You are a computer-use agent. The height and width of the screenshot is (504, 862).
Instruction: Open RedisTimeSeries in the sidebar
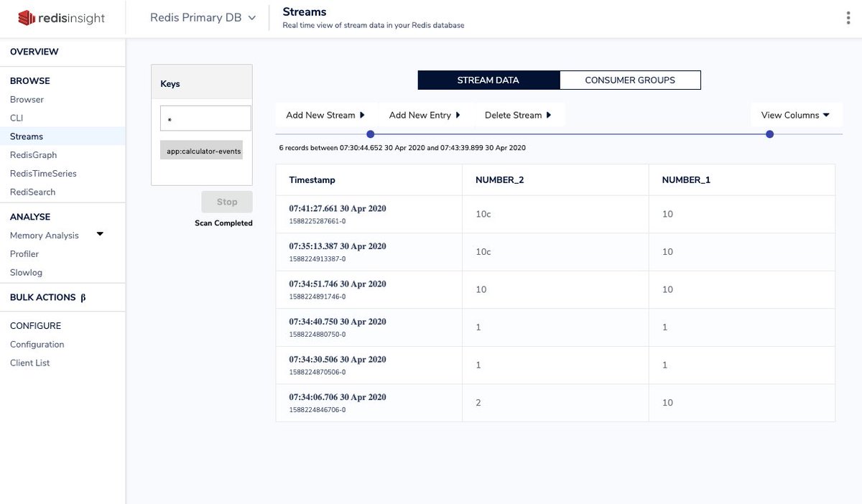pyautogui.click(x=43, y=174)
